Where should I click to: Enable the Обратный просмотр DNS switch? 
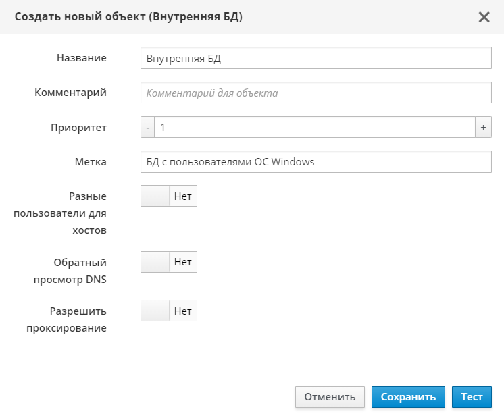pyautogui.click(x=168, y=262)
